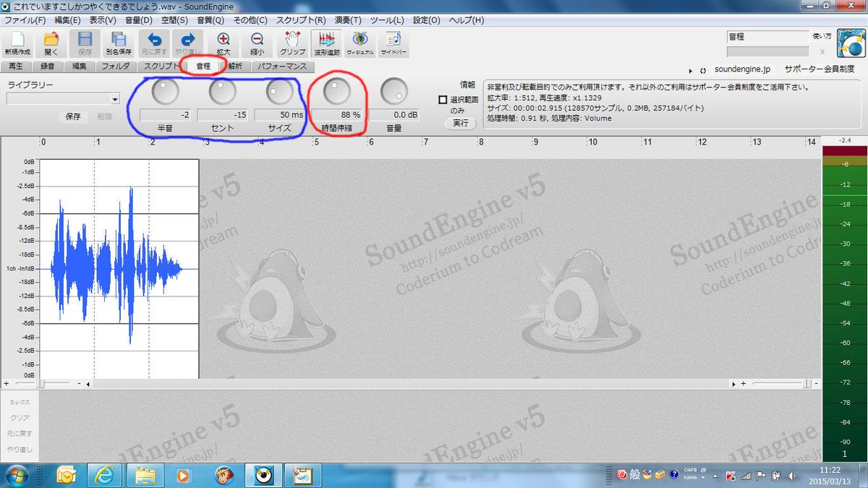Viewport: 868px width, 488px height.
Task: Select the グリップ hand tool
Action: coord(292,43)
